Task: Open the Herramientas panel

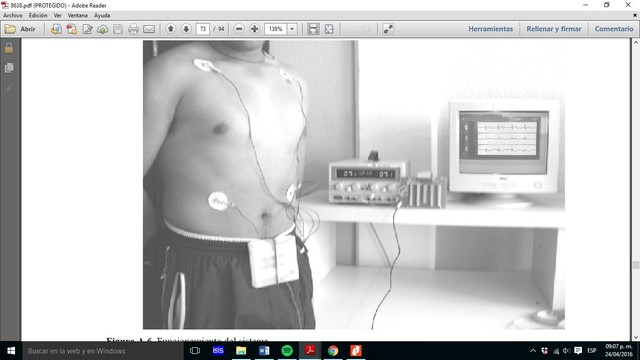Action: (491, 29)
